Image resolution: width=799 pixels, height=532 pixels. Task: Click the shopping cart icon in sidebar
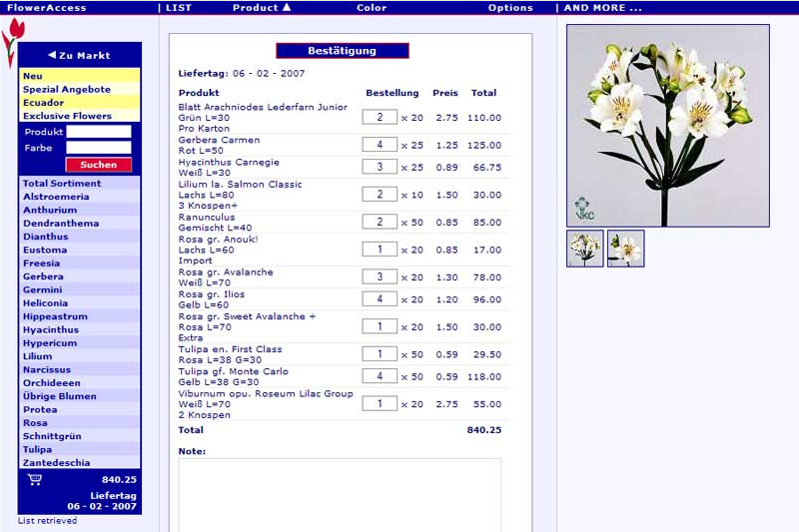pyautogui.click(x=35, y=480)
